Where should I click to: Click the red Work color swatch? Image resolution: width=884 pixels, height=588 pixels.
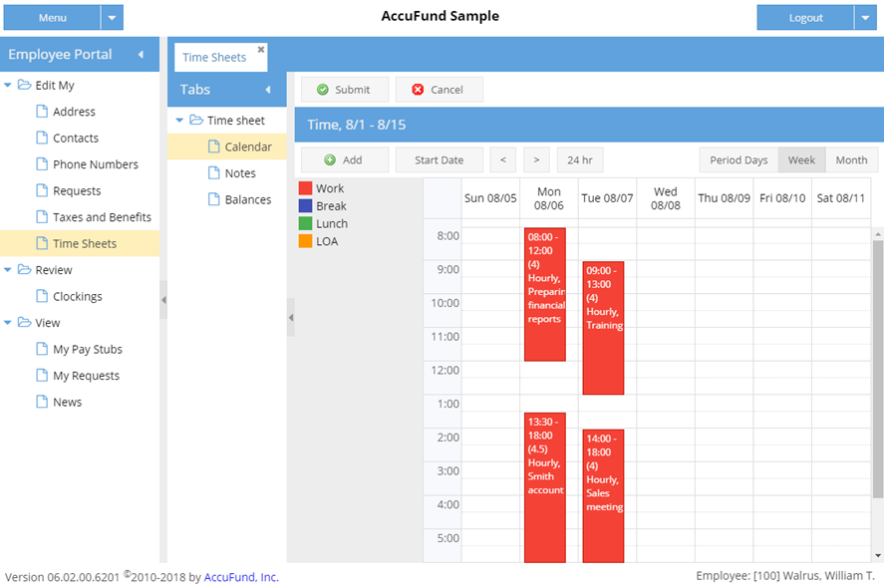[306, 188]
